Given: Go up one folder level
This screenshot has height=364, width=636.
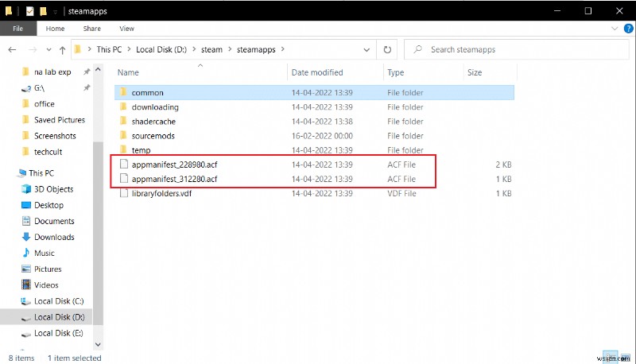Looking at the screenshot, I should (x=62, y=50).
